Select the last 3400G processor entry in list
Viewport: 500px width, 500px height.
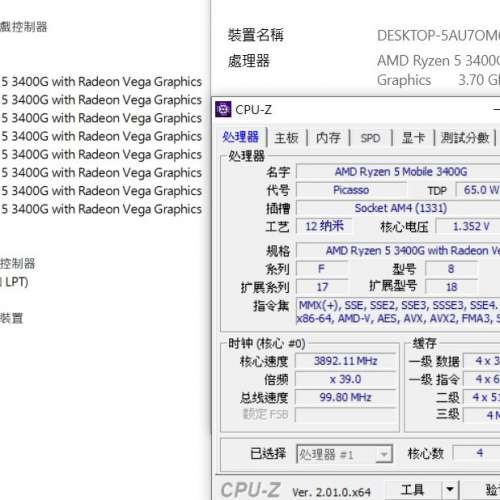coord(101,209)
